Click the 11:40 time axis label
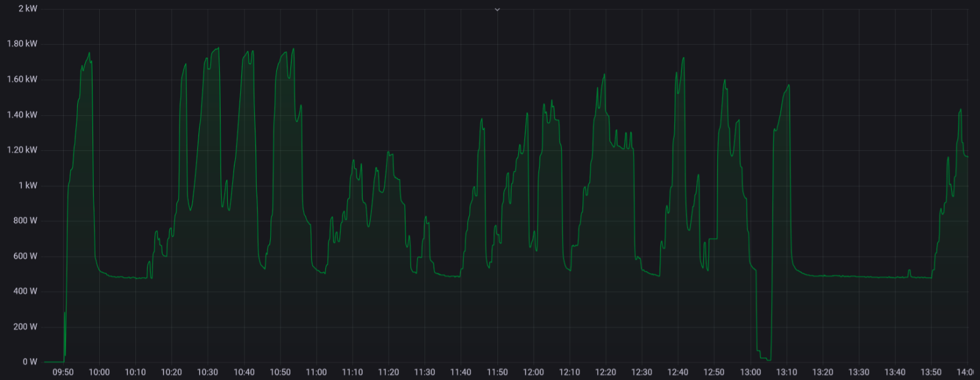Viewport: 980px width, 380px height. pyautogui.click(x=461, y=372)
